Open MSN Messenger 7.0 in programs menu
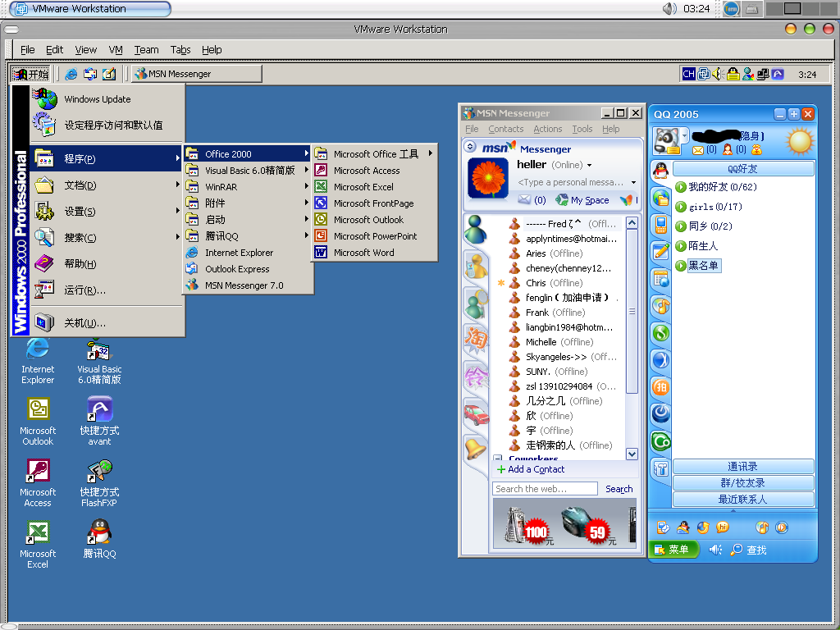 click(248, 285)
